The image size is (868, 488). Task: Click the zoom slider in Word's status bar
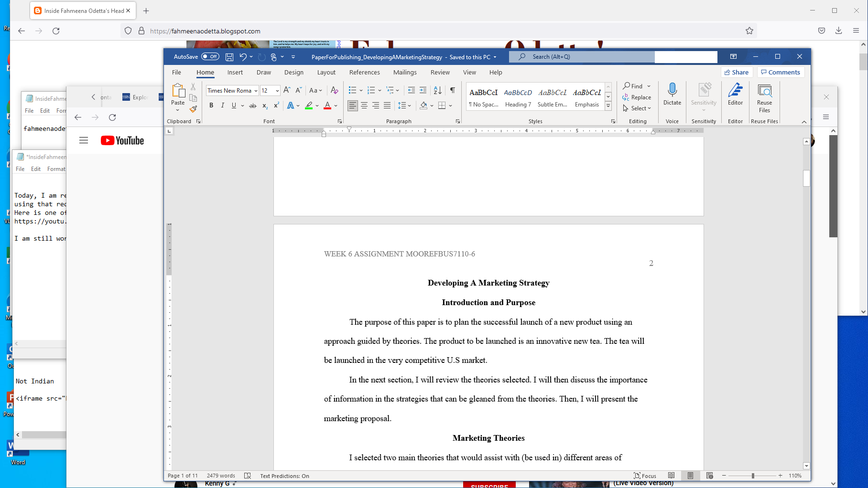(752, 476)
